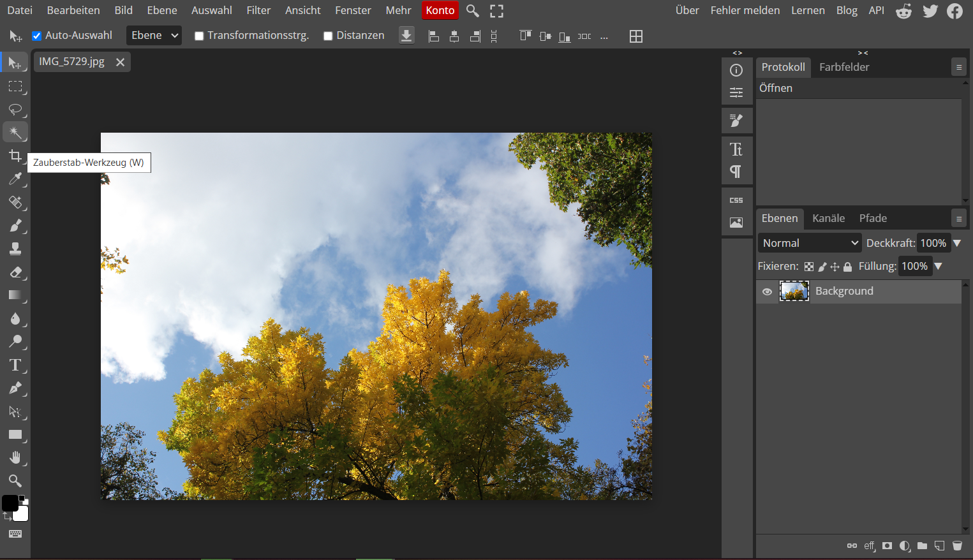Click the Konto button
The height and width of the screenshot is (560, 973).
click(x=440, y=10)
